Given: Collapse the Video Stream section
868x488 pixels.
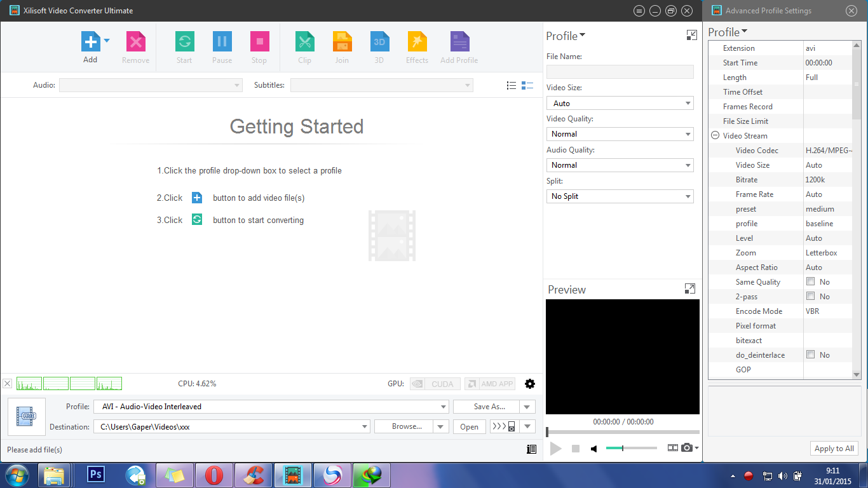Looking at the screenshot, I should coord(716,135).
